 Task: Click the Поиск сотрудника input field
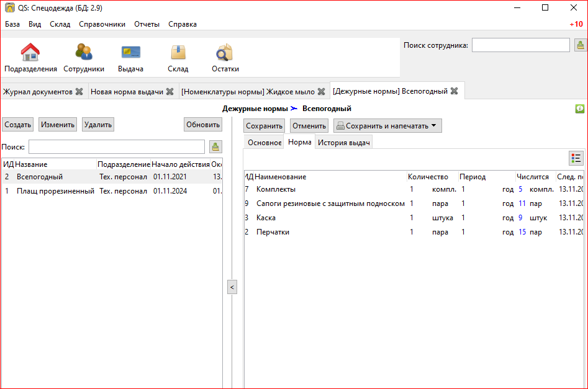[520, 45]
